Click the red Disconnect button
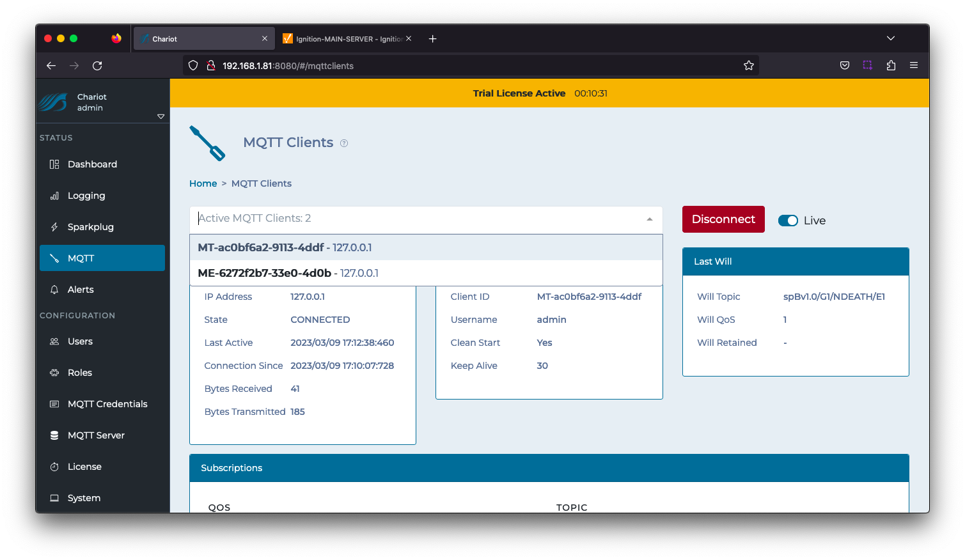This screenshot has height=560, width=965. 723,219
